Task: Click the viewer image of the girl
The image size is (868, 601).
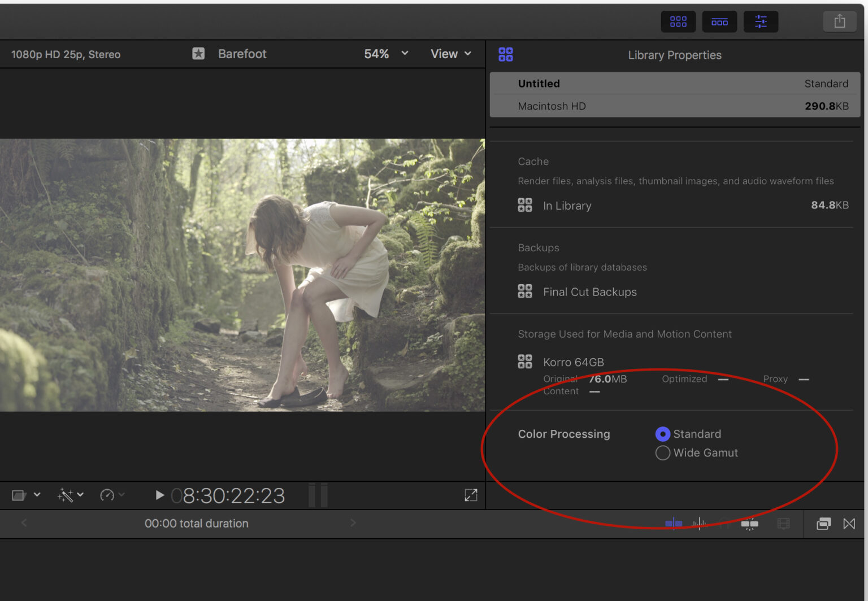Action: coord(242,275)
